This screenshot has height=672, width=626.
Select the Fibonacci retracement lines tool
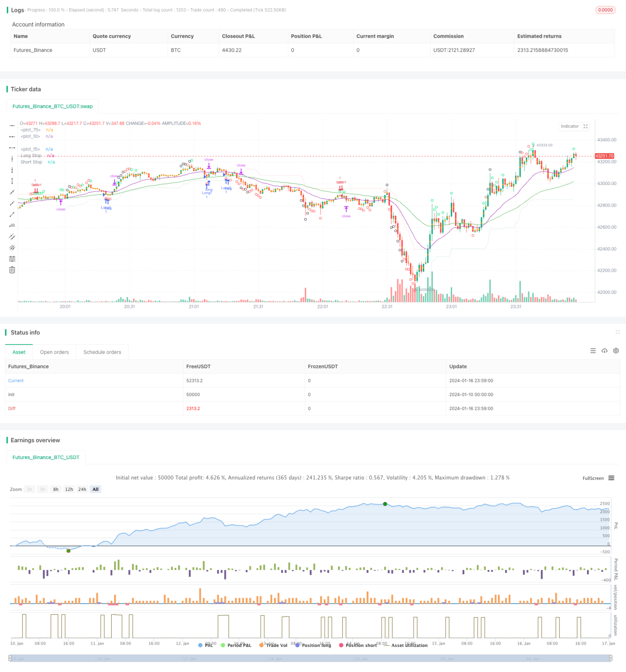(x=12, y=259)
